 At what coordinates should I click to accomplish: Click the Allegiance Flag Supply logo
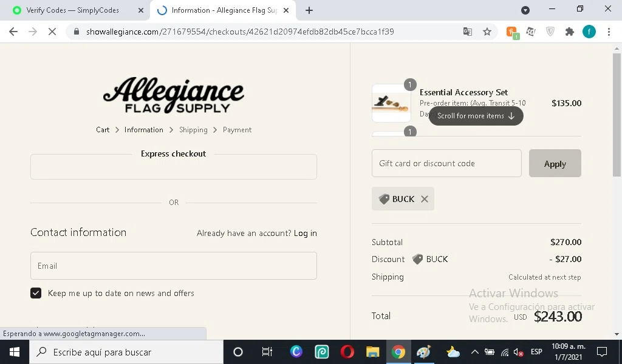click(x=173, y=95)
